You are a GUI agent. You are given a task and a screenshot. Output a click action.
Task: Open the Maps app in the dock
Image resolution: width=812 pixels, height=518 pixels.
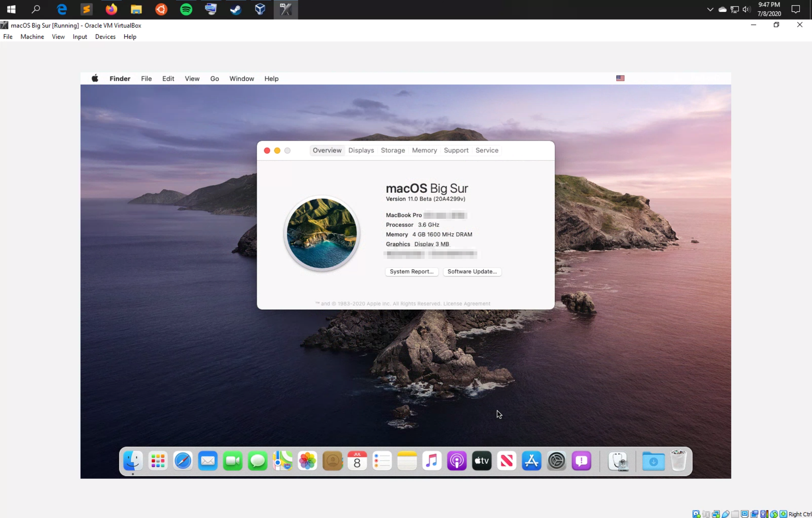point(283,461)
